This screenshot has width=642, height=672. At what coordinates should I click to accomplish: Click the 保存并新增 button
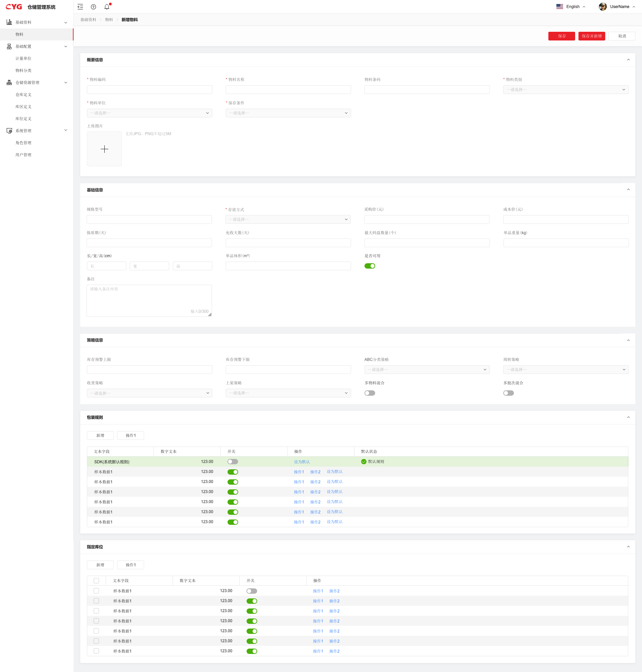(x=592, y=36)
